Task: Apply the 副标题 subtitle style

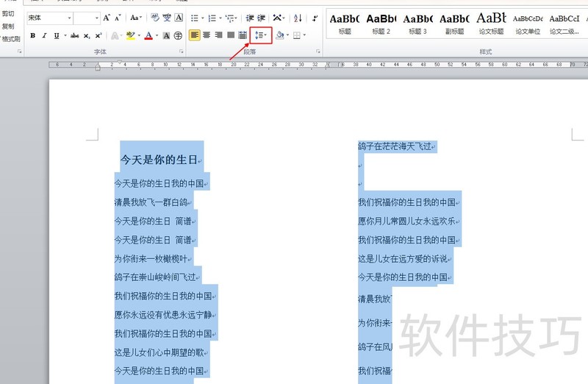Action: pyautogui.click(x=454, y=24)
